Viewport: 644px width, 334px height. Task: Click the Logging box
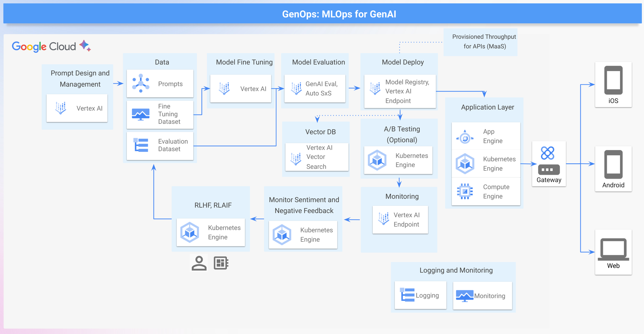point(420,295)
